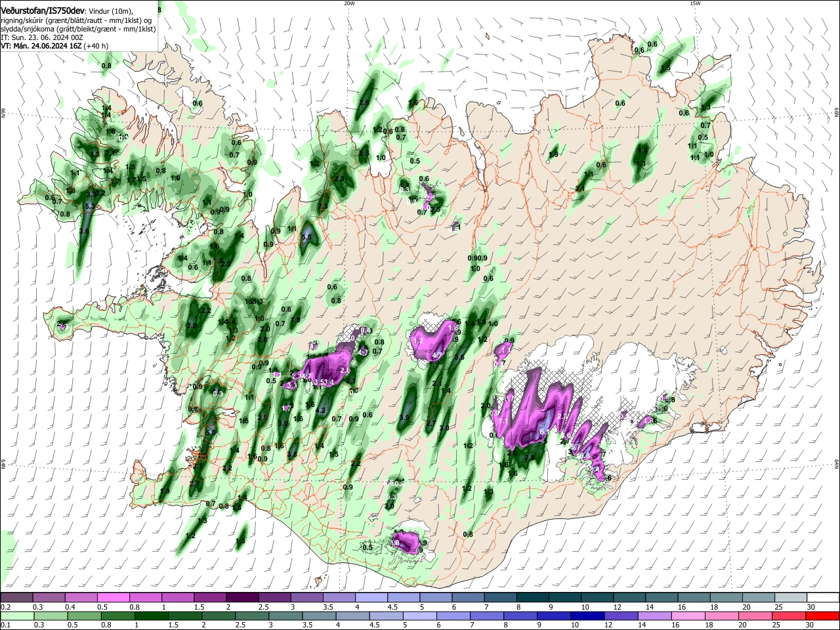Click the light lavender top-row swatch at 4
The height and width of the screenshot is (630, 840).
[371, 597]
